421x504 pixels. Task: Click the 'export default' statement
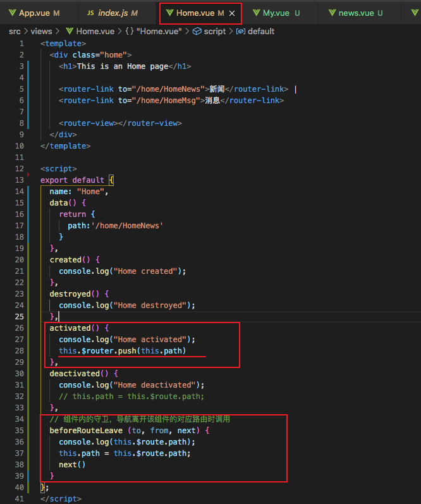tap(72, 180)
